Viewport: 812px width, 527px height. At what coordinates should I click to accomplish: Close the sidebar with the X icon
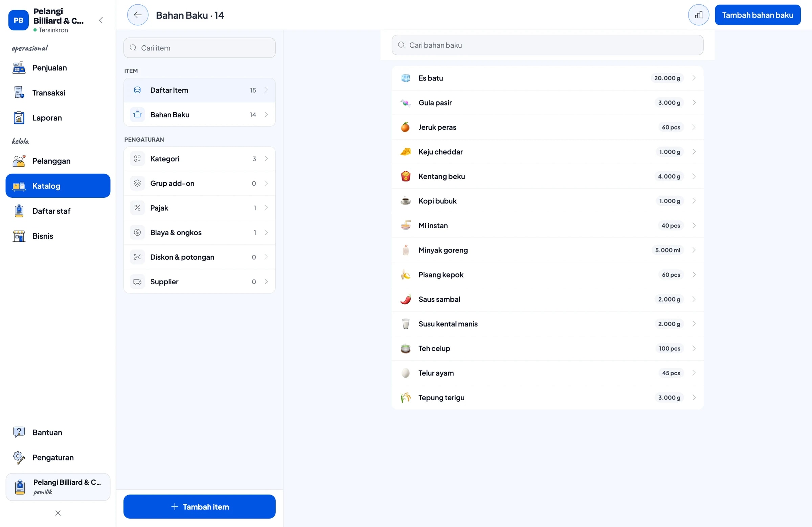click(x=58, y=513)
